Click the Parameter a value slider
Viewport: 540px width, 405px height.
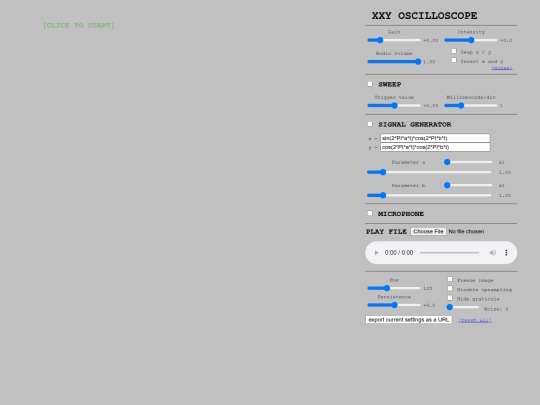[x=429, y=172]
